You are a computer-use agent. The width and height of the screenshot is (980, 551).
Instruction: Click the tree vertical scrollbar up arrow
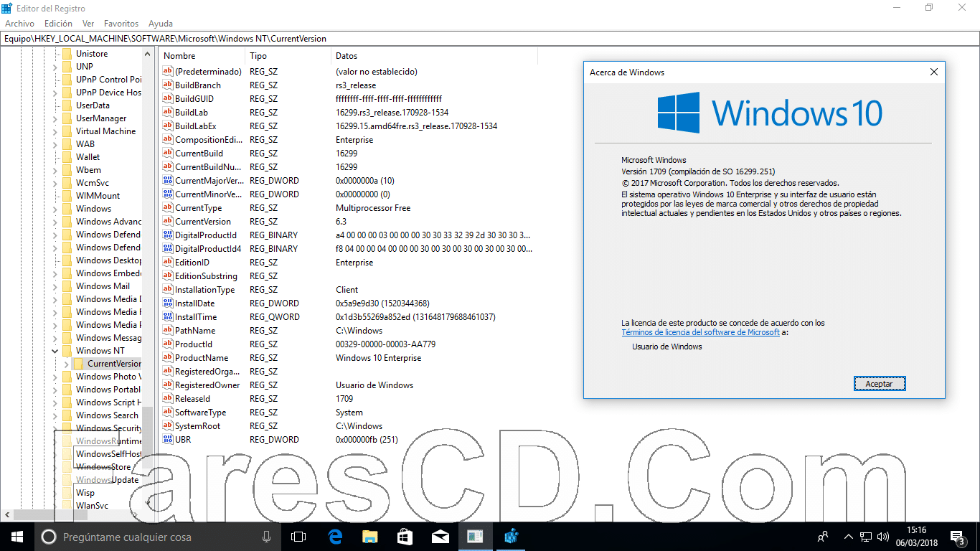point(147,54)
